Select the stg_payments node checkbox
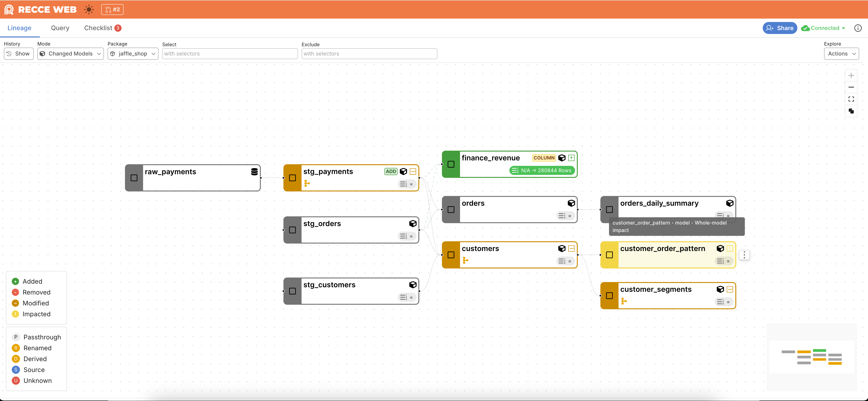This screenshot has height=401, width=868. pyautogui.click(x=293, y=178)
